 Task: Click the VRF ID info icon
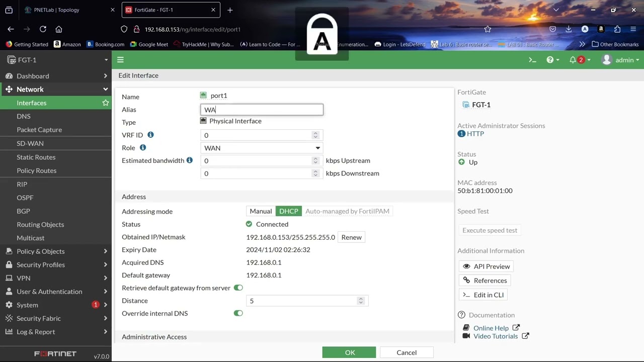pyautogui.click(x=150, y=135)
